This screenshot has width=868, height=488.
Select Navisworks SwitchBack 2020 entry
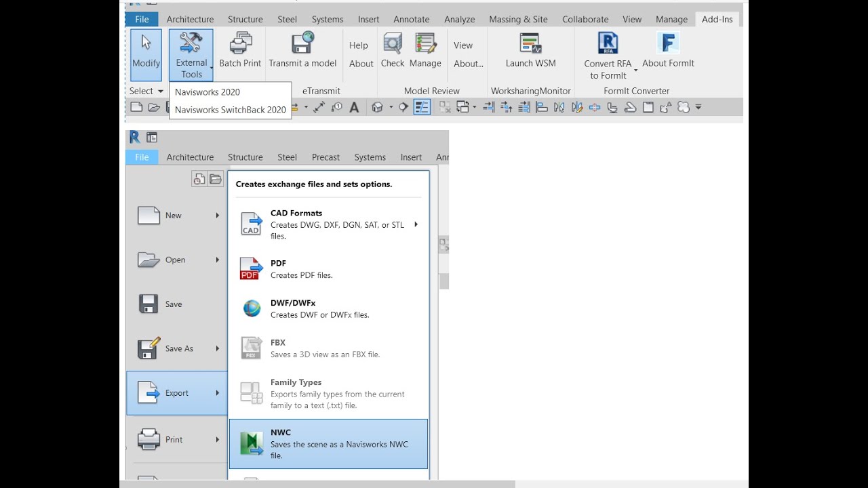(231, 109)
